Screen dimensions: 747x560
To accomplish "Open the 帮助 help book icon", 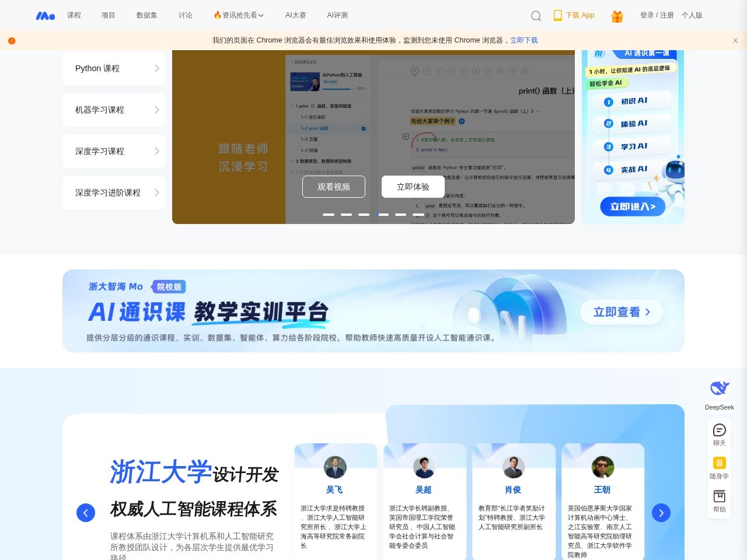I will coord(719,496).
